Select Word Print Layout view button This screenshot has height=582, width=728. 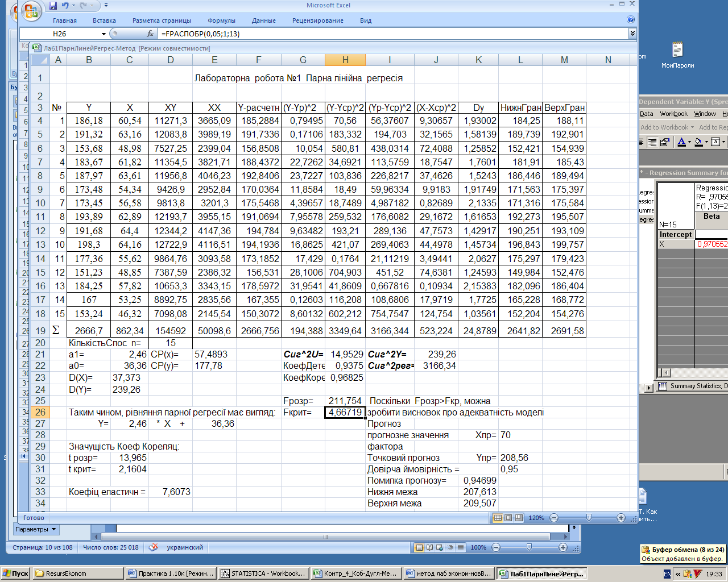[420, 547]
